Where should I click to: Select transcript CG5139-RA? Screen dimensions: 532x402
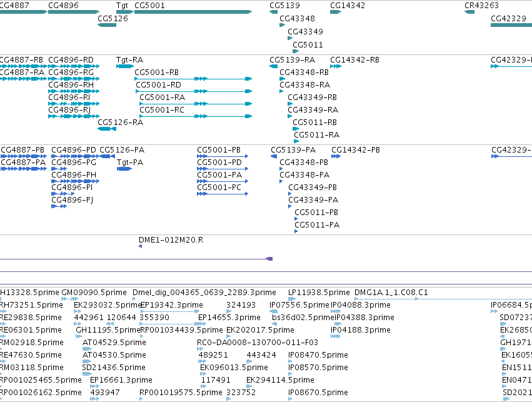(x=293, y=60)
